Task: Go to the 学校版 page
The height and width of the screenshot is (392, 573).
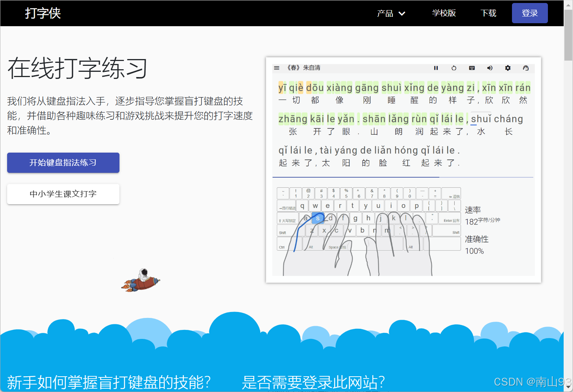Action: pyautogui.click(x=444, y=13)
